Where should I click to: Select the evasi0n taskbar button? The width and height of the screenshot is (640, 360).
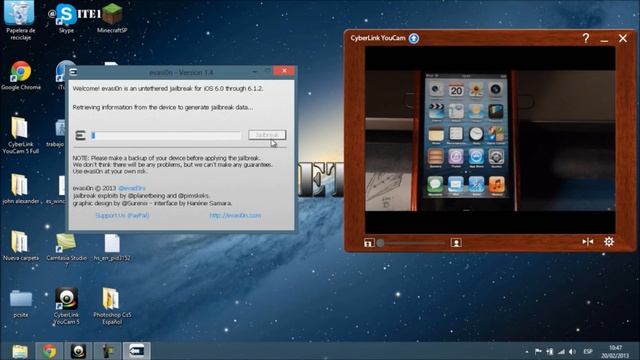137,351
